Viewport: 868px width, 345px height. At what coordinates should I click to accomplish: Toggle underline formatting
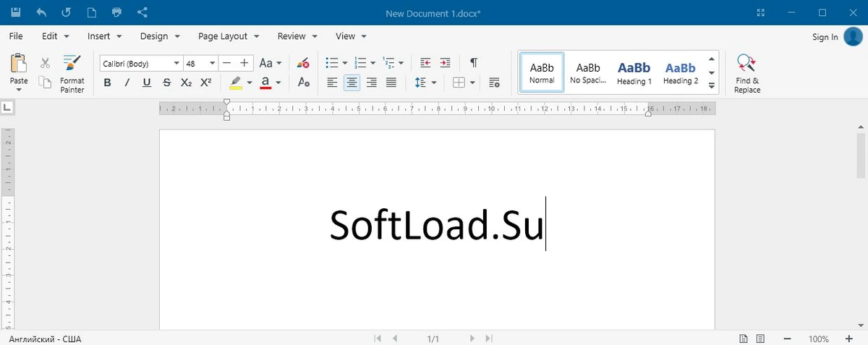tap(147, 82)
